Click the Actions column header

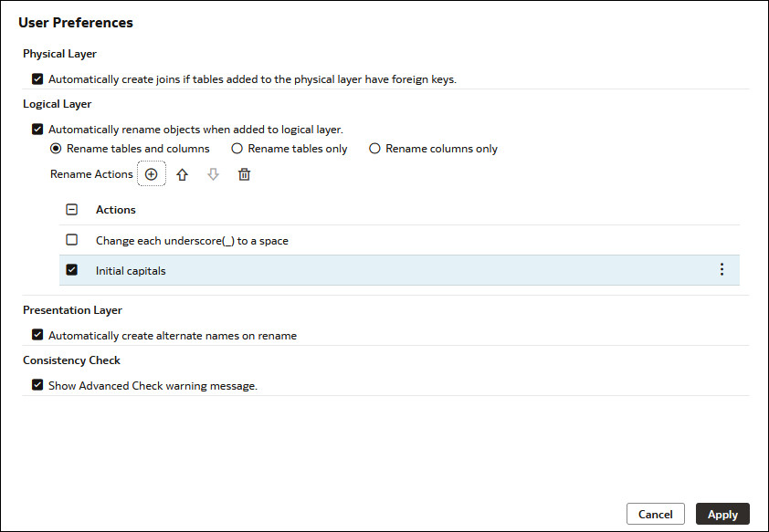[116, 210]
